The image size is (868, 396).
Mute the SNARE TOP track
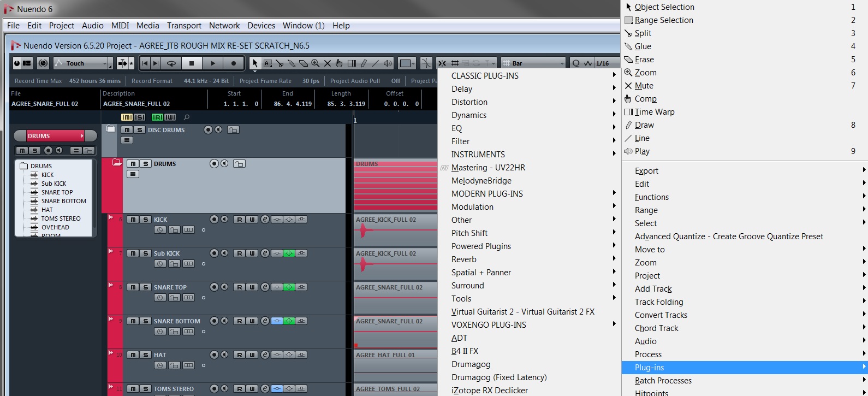coord(133,287)
